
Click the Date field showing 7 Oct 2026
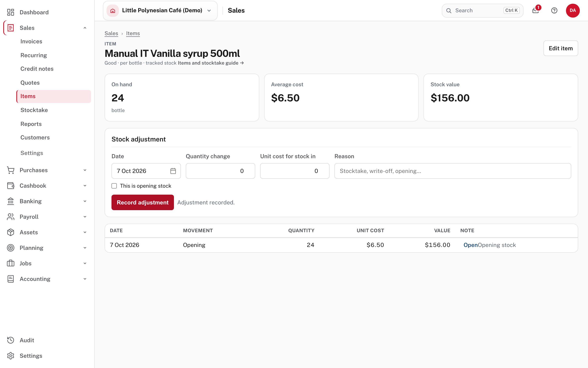146,171
